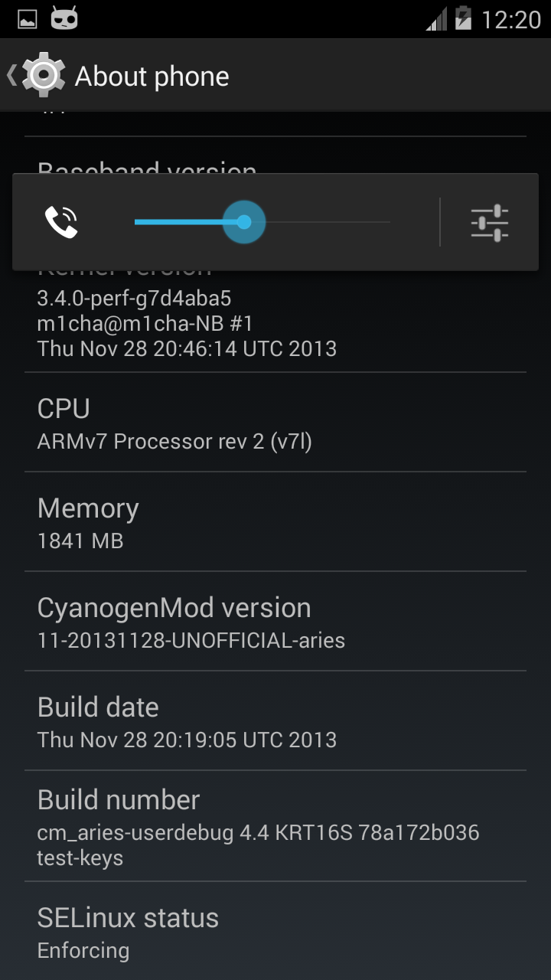Click the ringer volume slider thumb

point(244,222)
